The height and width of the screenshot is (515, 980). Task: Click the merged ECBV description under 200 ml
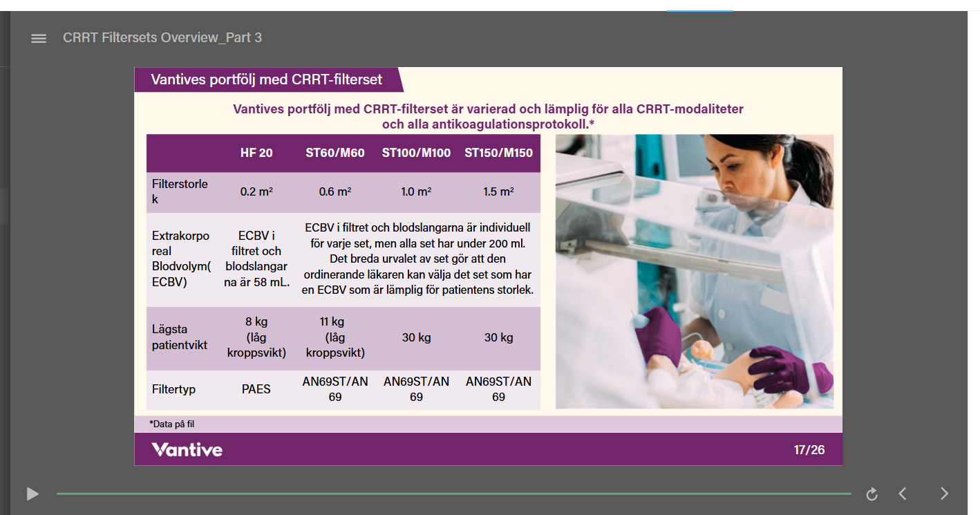pyautogui.click(x=417, y=259)
